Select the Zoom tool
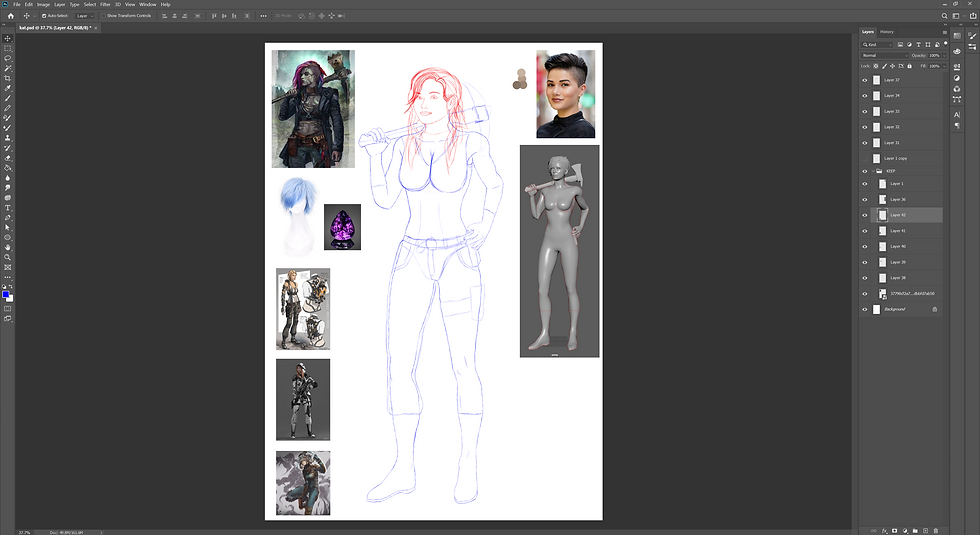980x535 pixels. point(8,258)
